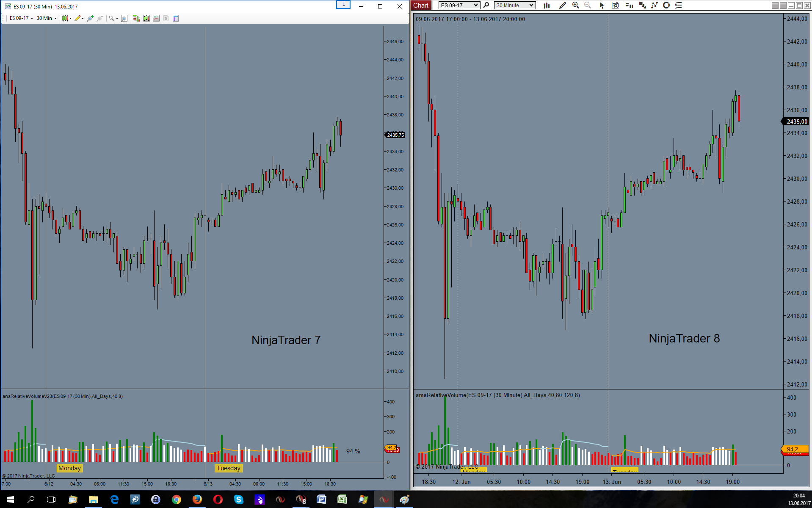The image size is (812, 508).
Task: Click Monday label in NinjaTrader 7 volume panel
Action: click(x=69, y=468)
